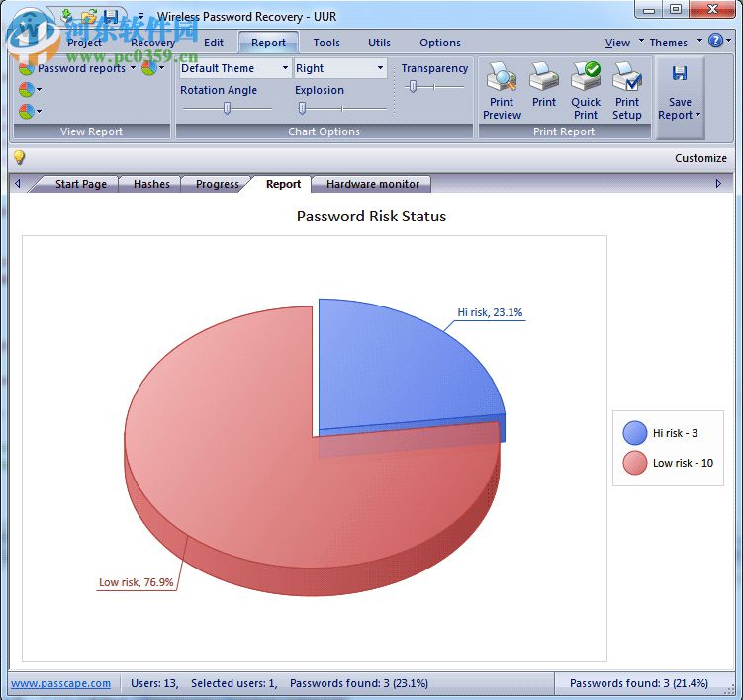Click the 'View Report' group label
This screenshot has width=743, height=700.
point(91,131)
